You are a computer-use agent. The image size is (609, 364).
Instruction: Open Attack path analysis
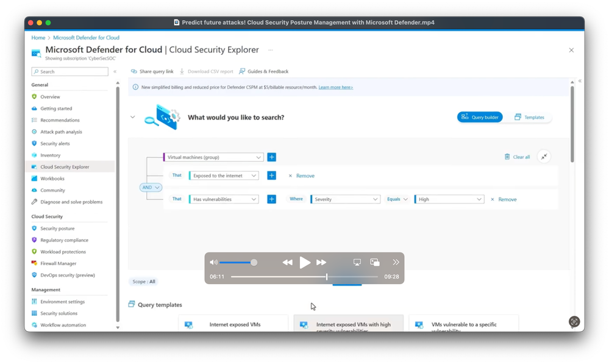point(61,132)
